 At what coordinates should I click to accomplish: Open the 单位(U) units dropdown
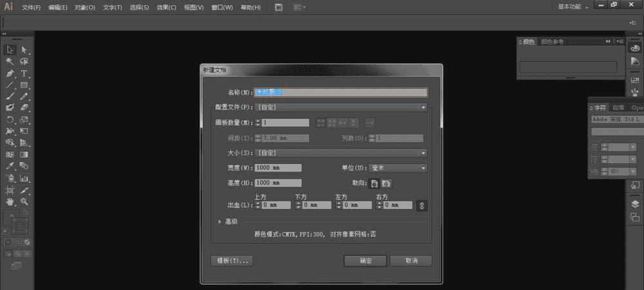tap(397, 168)
